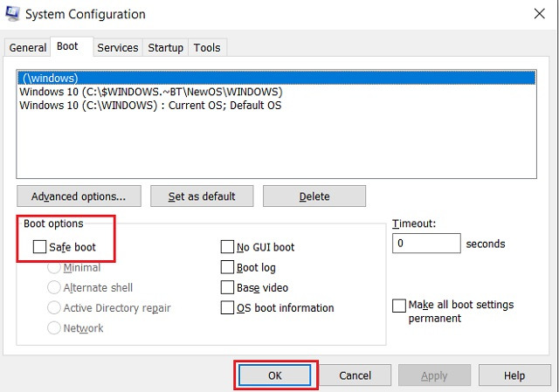Image resolution: width=559 pixels, height=392 pixels.
Task: Check Make all boot settings permanent
Action: [399, 306]
